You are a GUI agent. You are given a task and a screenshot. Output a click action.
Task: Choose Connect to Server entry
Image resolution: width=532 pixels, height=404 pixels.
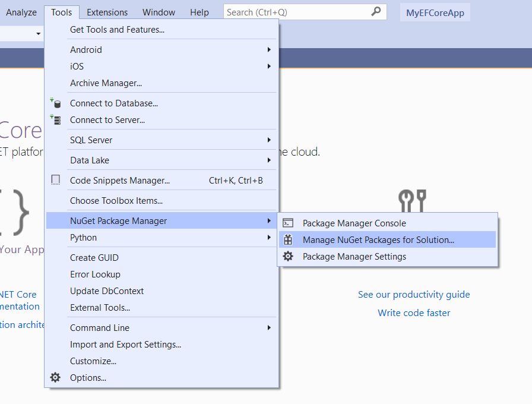[x=161, y=120]
